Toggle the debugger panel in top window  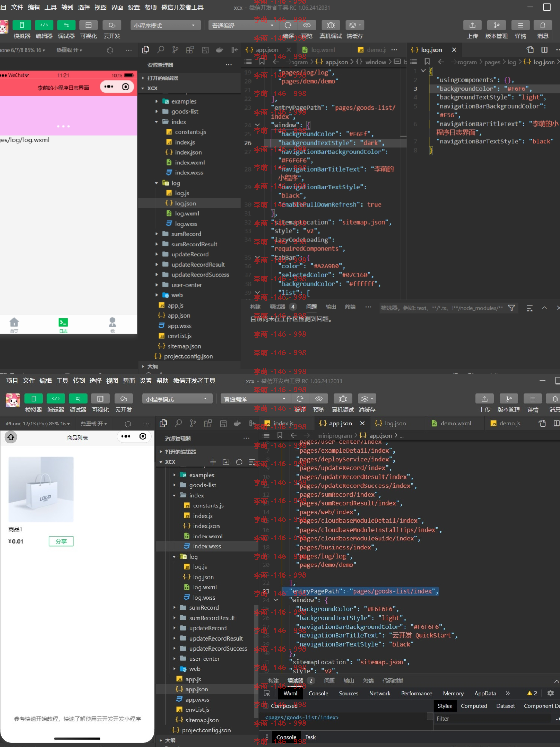click(x=66, y=25)
